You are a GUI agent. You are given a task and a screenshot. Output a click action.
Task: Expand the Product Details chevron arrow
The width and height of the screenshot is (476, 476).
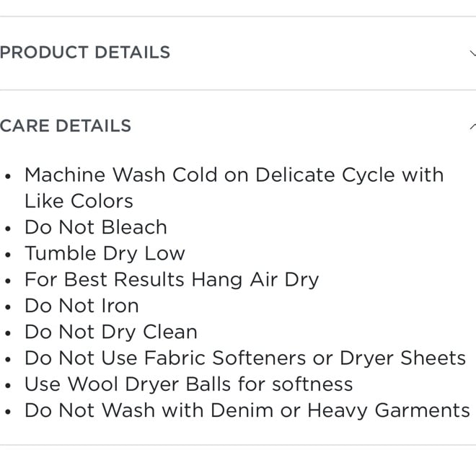coord(472,53)
